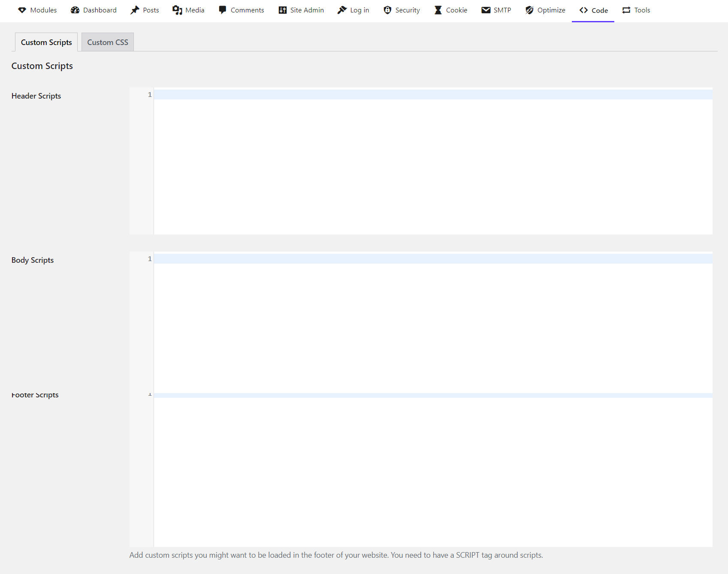Select the Cookie hourglass icon

pos(438,10)
